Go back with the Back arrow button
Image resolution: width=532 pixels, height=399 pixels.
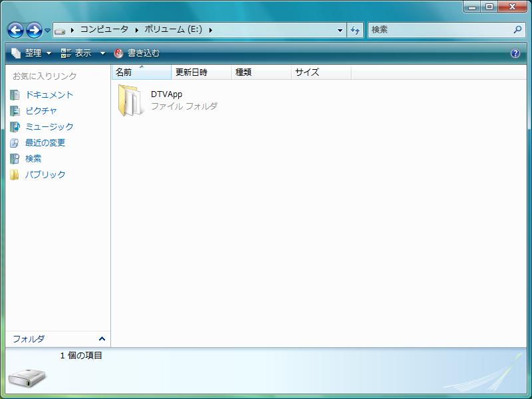(15, 30)
